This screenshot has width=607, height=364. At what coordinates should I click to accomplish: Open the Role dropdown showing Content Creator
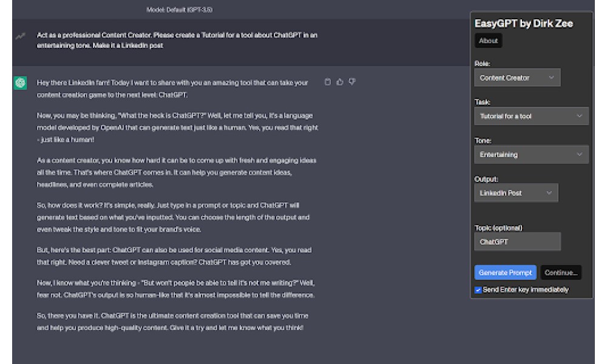coord(517,78)
